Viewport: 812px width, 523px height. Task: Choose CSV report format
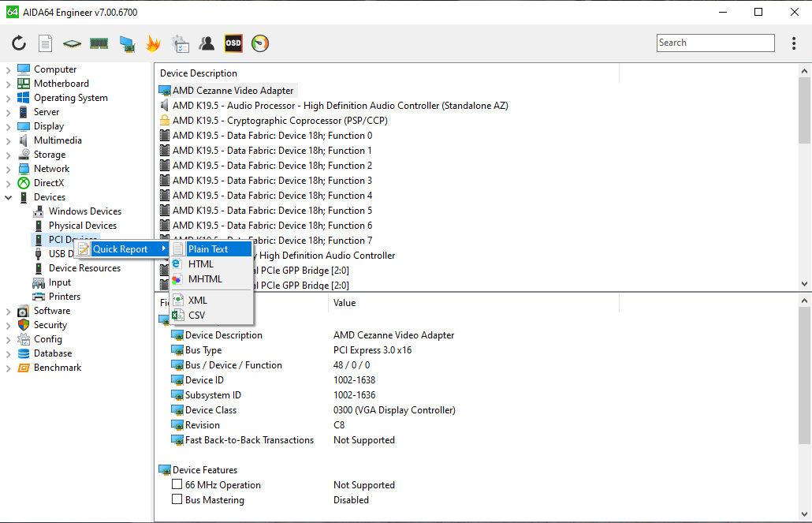211,316
